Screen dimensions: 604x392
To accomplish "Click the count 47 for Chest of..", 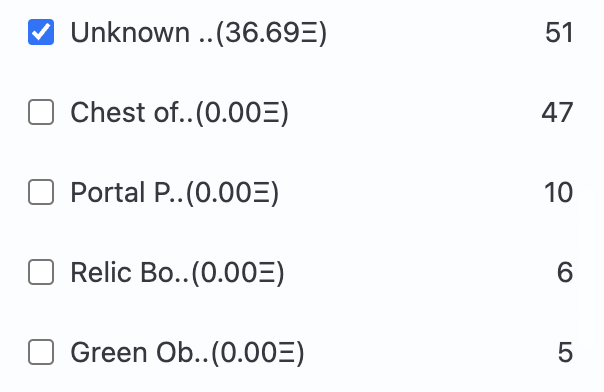I will [x=557, y=112].
